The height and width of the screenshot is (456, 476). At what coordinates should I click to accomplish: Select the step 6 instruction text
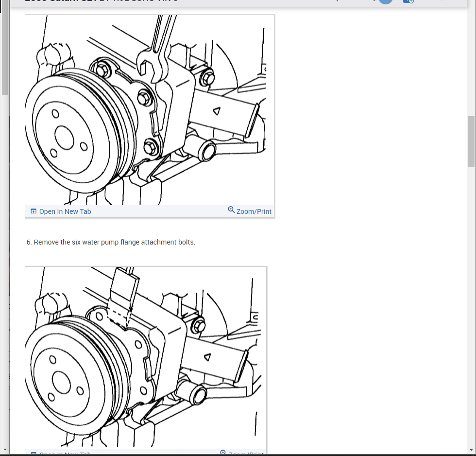pos(111,242)
